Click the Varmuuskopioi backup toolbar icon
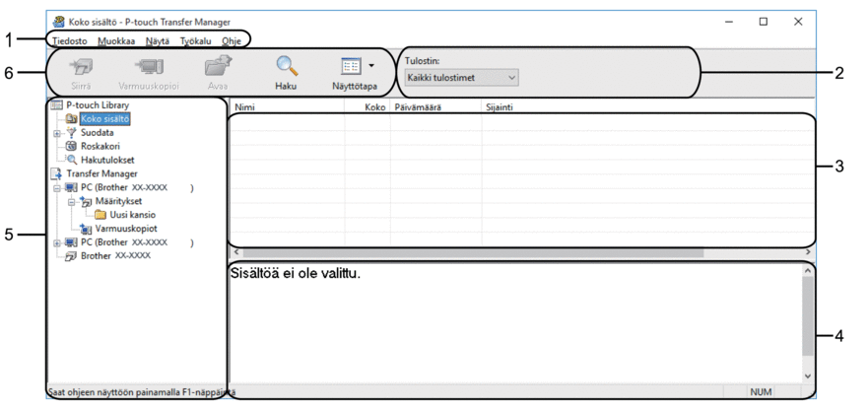Image resolution: width=868 pixels, height=410 pixels. [x=149, y=68]
